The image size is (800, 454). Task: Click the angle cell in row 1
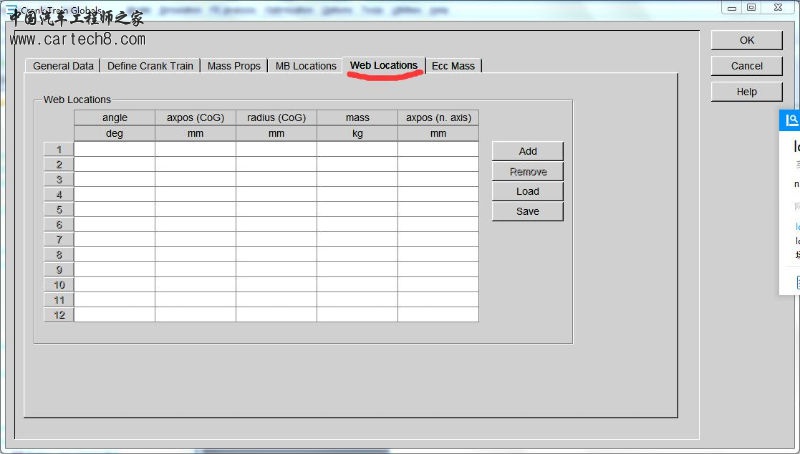point(114,149)
